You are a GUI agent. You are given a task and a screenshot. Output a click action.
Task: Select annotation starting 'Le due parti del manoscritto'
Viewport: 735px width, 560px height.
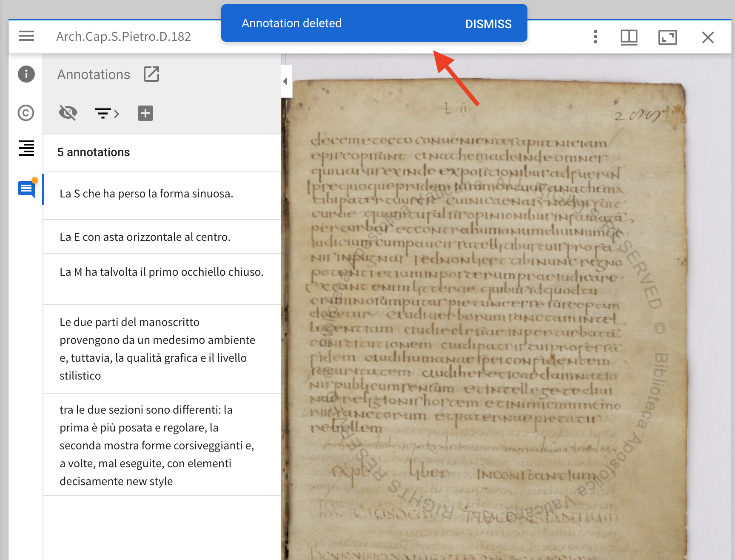tap(162, 349)
